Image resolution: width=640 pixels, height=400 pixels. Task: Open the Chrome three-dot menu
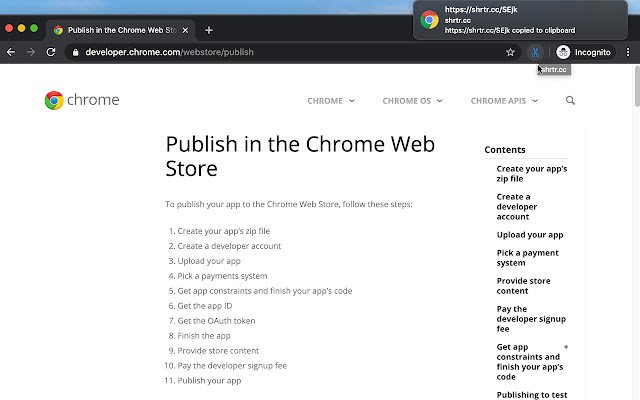(628, 52)
